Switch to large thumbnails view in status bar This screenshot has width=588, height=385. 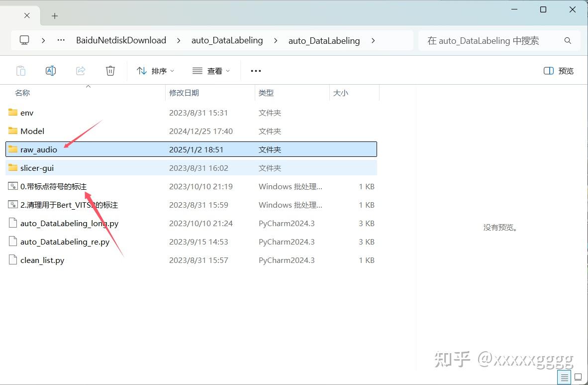(x=579, y=377)
